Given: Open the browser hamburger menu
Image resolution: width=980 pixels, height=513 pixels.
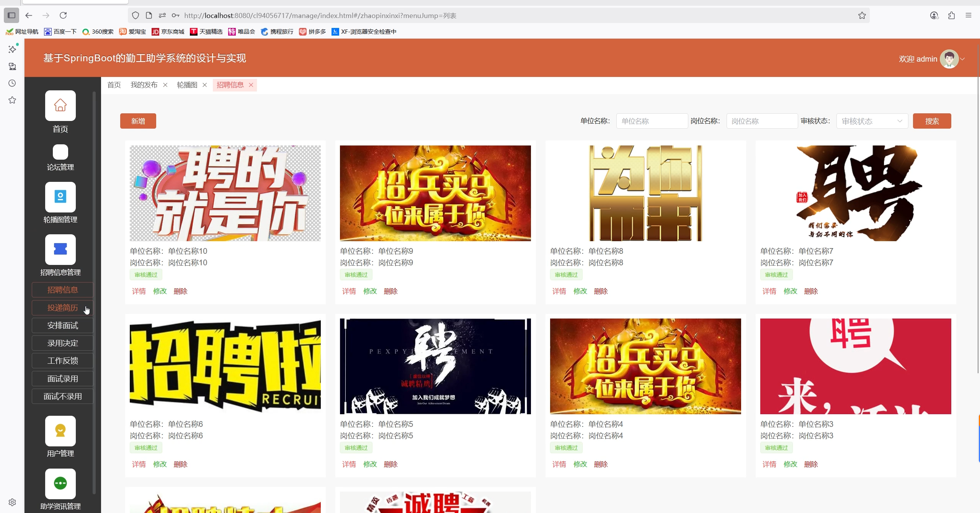Looking at the screenshot, I should coord(969,16).
